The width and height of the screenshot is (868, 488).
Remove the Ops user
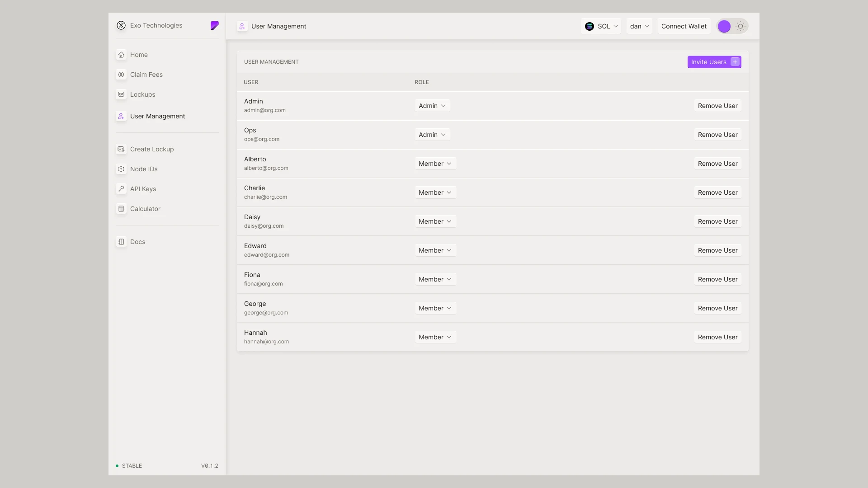coord(717,135)
